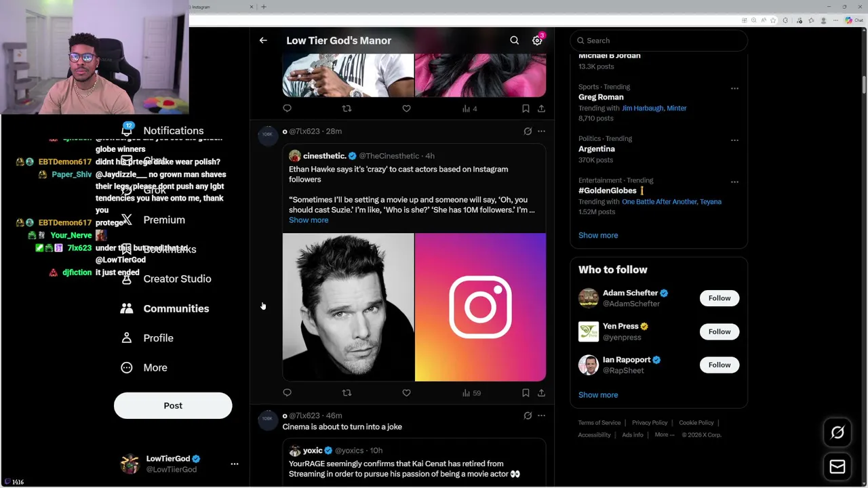Share the top post with 4 views

point(541,108)
